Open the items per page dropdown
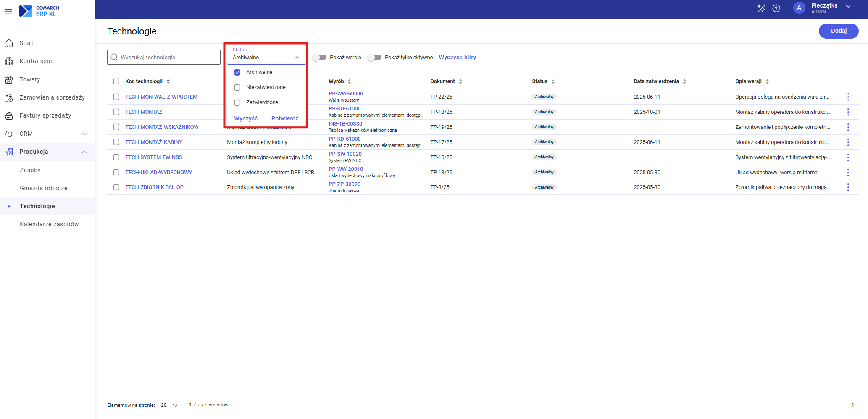The height and width of the screenshot is (419, 868). (x=175, y=405)
